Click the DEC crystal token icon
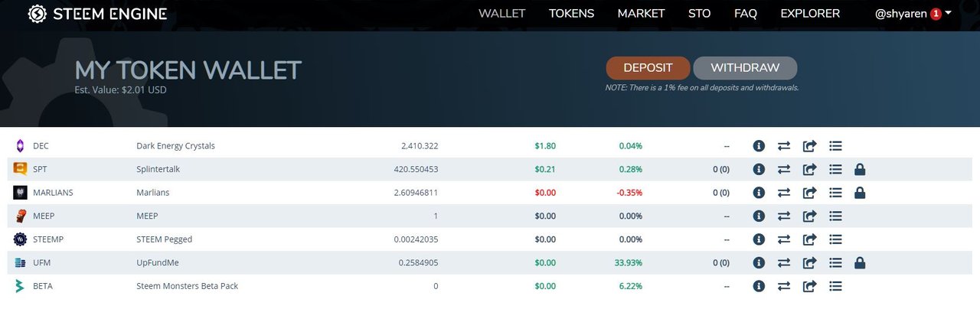The image size is (980, 309). 20,146
